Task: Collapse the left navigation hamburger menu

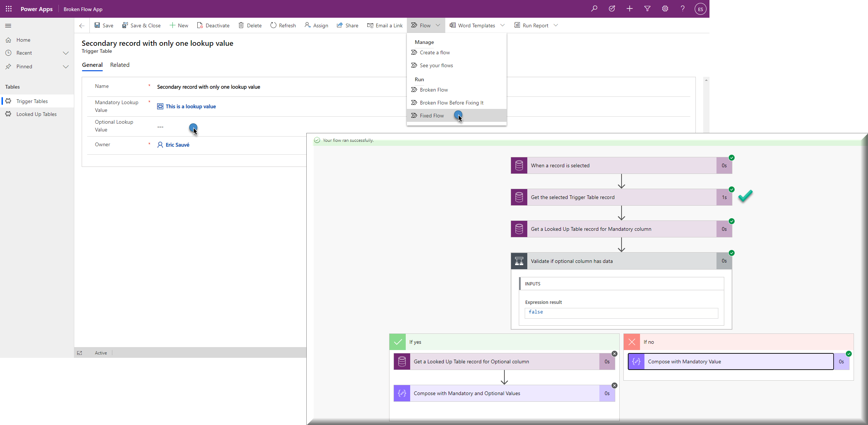Action: [8, 25]
